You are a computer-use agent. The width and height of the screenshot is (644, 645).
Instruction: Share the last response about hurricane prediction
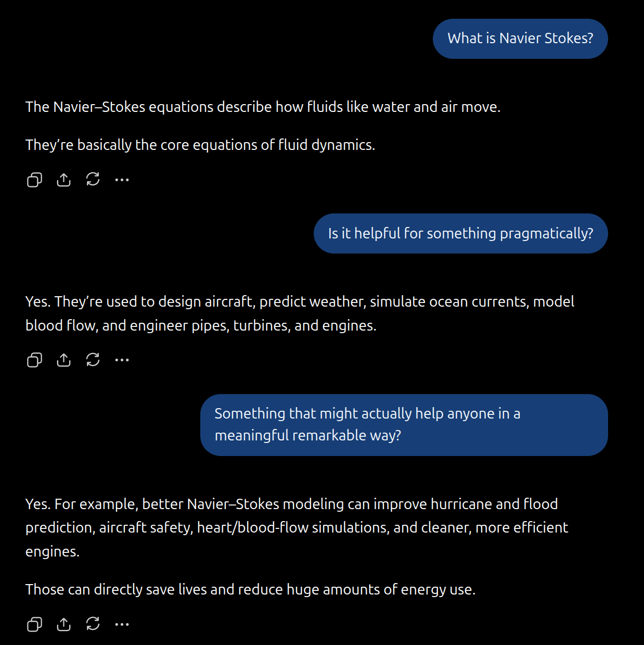click(63, 624)
